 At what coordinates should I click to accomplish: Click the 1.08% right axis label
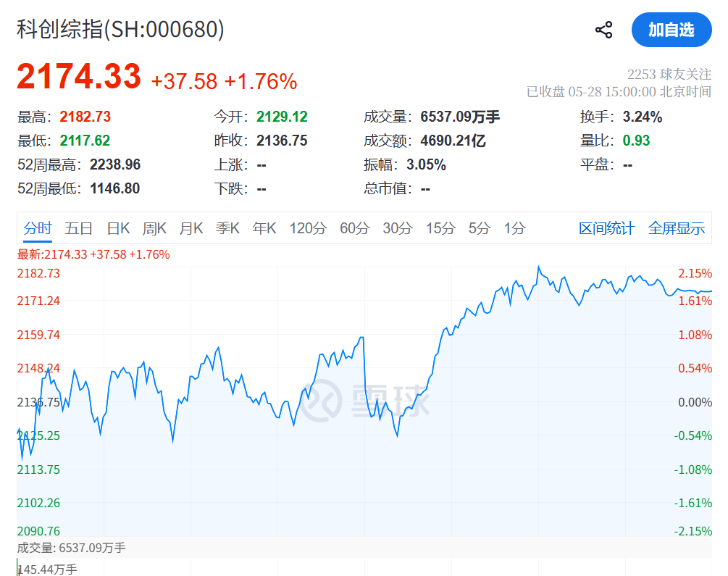[x=695, y=335]
